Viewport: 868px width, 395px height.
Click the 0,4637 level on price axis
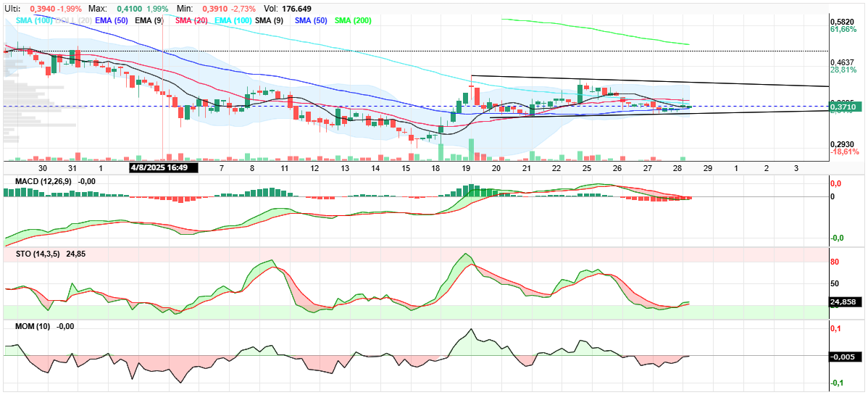(843, 62)
